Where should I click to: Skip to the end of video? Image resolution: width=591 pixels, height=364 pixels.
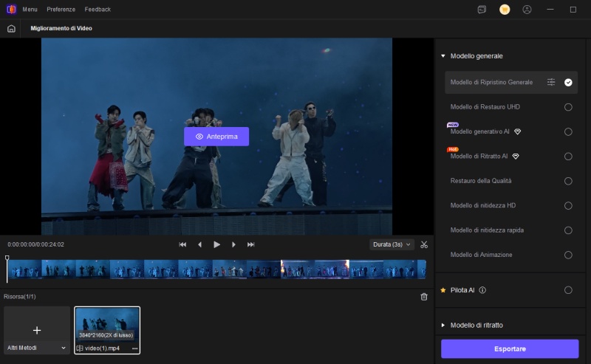click(x=250, y=244)
